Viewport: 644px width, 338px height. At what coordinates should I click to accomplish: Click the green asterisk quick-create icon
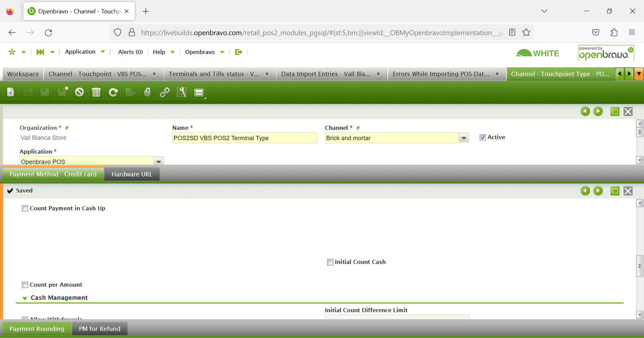12,52
